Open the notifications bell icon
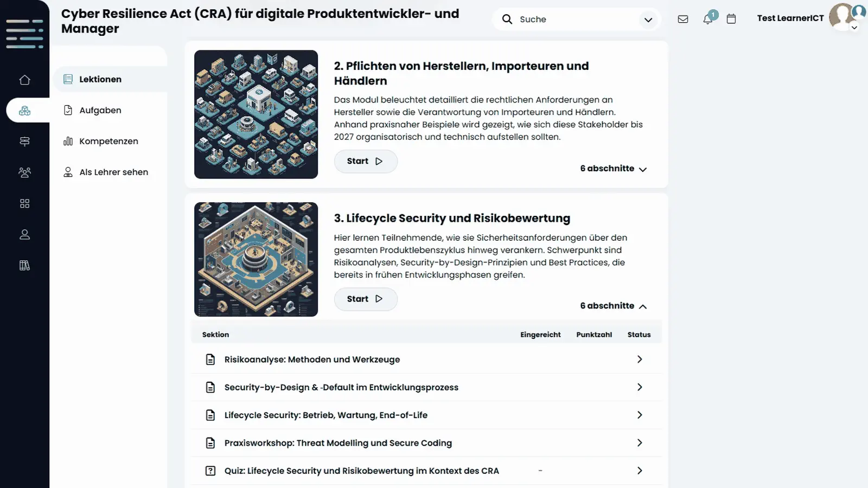868x488 pixels. click(x=707, y=19)
